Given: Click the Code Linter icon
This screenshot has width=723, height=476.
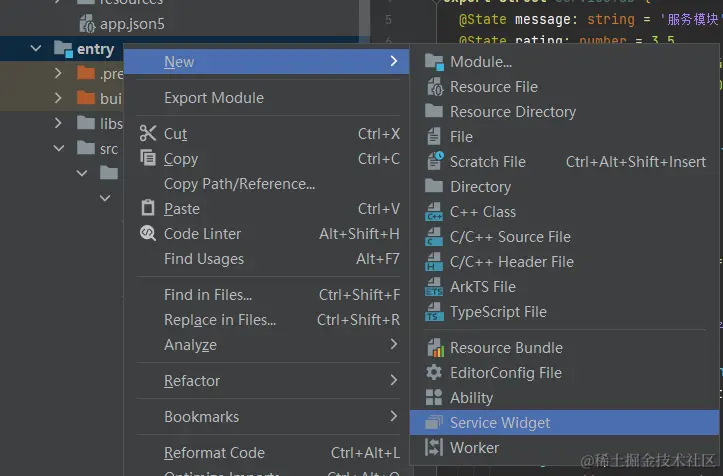Looking at the screenshot, I should [148, 234].
